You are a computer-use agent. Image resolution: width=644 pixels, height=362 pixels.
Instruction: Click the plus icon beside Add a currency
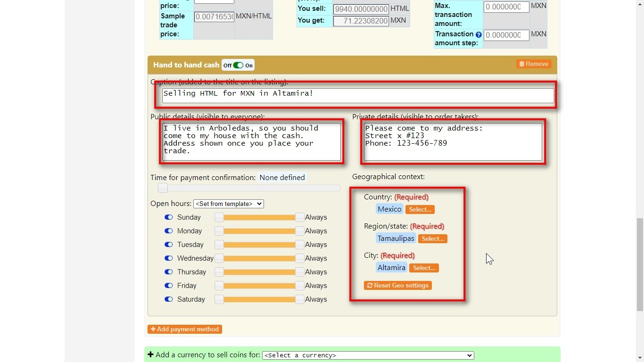click(150, 355)
